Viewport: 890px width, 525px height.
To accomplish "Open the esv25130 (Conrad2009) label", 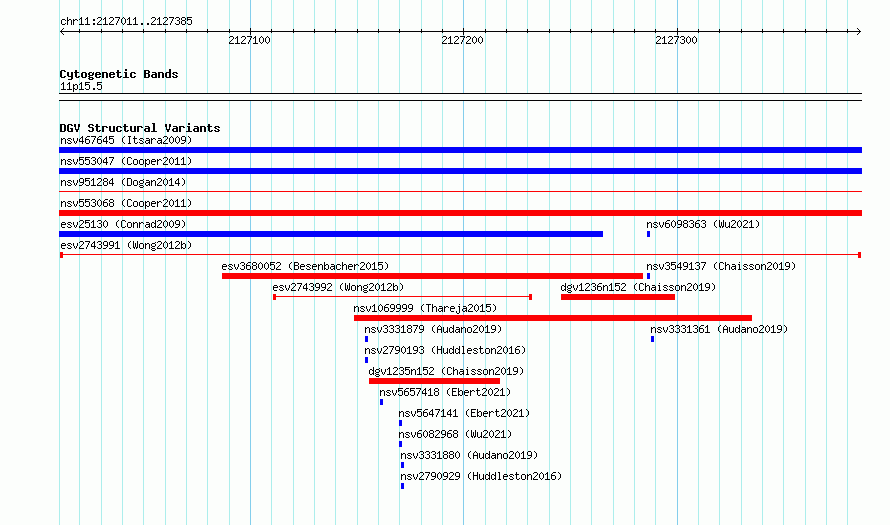I will 123,224.
